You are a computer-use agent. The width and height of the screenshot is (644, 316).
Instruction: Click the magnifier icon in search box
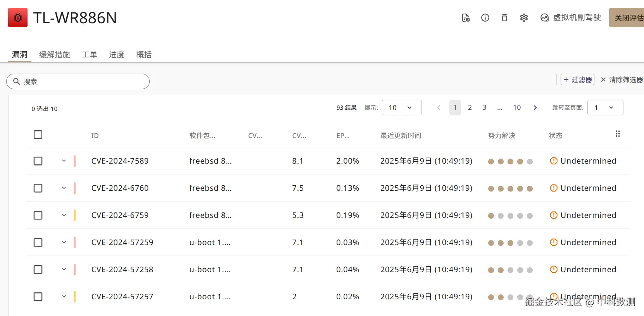[17, 81]
